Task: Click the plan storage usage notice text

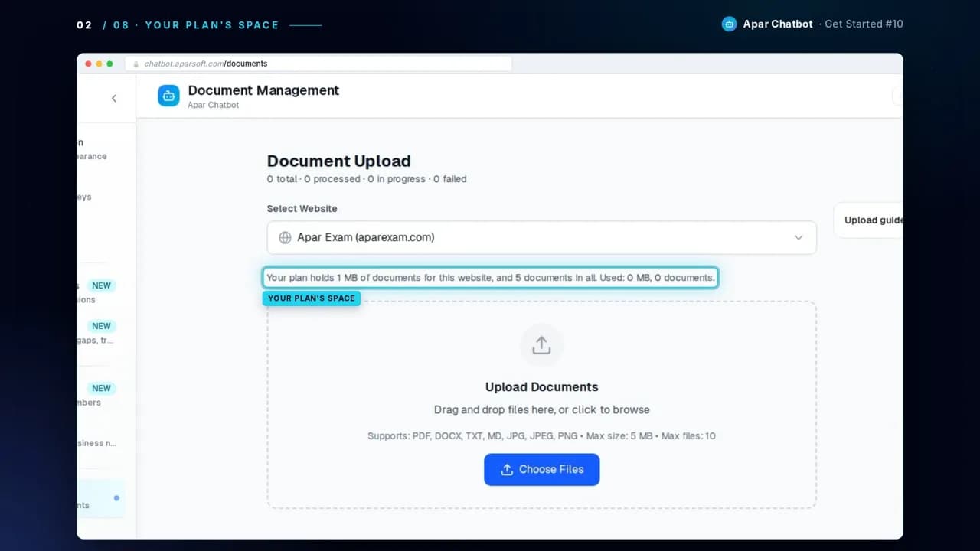Action: pyautogui.click(x=491, y=278)
